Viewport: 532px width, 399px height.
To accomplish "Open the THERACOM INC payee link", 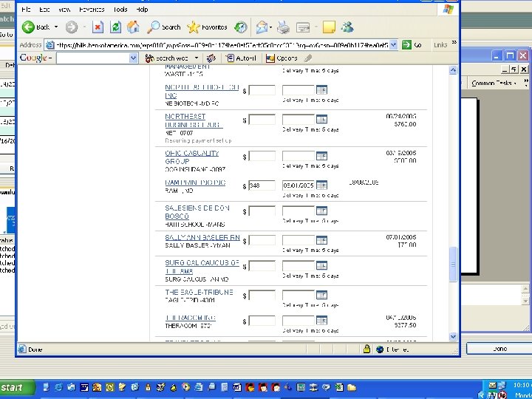I will pyautogui.click(x=190, y=318).
